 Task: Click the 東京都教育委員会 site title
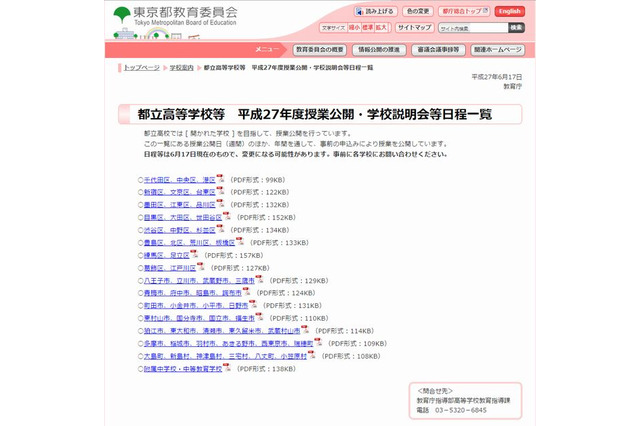coord(185,12)
